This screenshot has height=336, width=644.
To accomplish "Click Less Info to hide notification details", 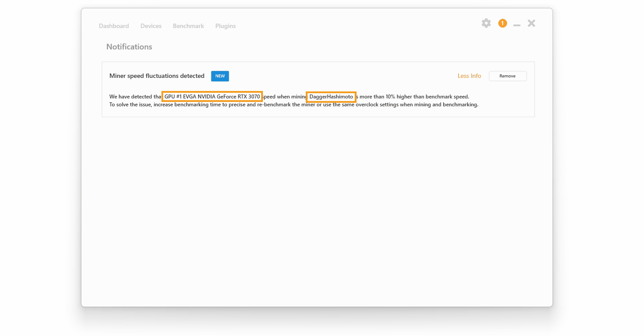I will coord(469,76).
